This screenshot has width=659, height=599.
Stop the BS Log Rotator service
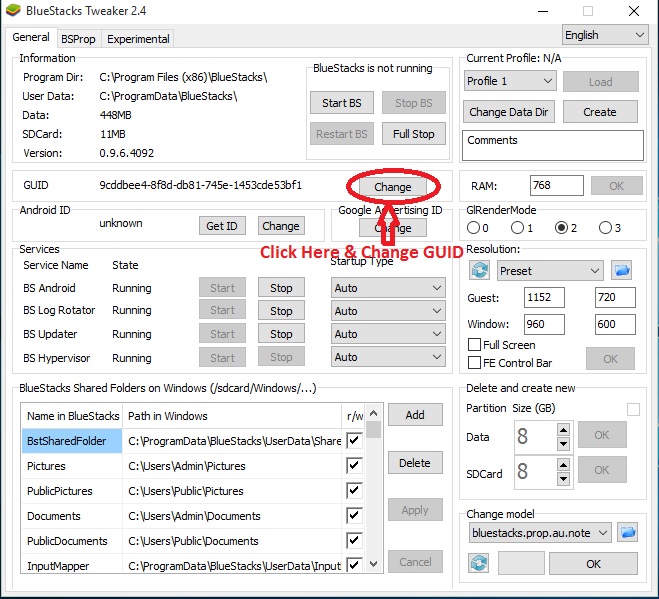click(281, 311)
